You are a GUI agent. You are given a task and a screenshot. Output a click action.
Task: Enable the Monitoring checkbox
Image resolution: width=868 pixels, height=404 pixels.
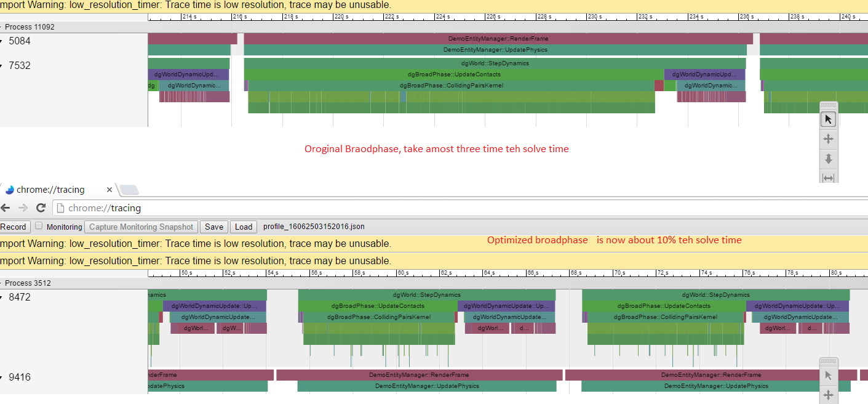click(39, 226)
